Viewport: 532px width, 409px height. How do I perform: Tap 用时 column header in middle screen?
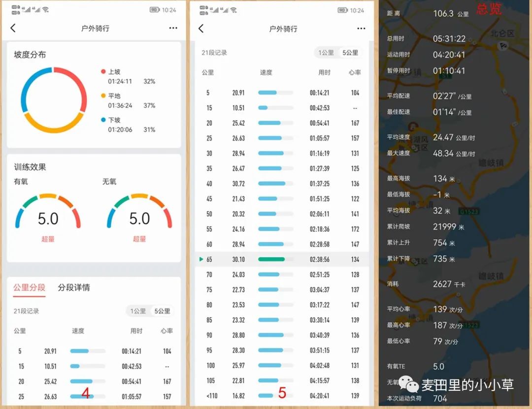pyautogui.click(x=324, y=72)
